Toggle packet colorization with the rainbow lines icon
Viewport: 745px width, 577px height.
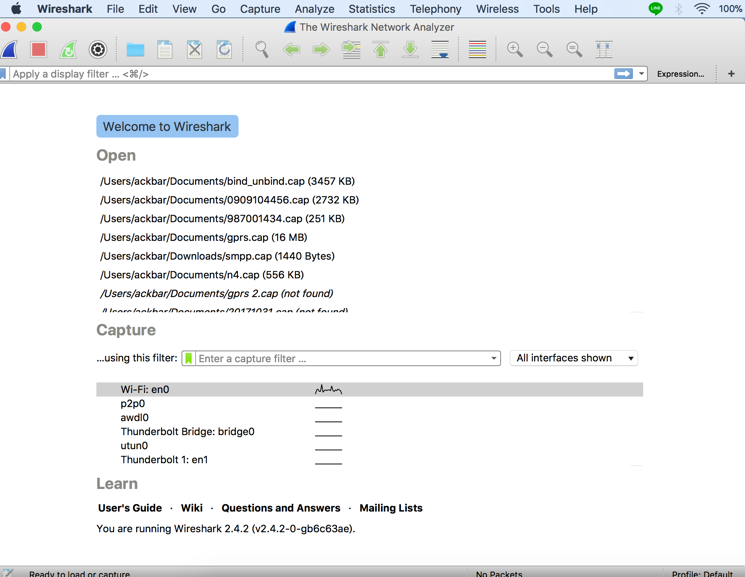click(478, 49)
